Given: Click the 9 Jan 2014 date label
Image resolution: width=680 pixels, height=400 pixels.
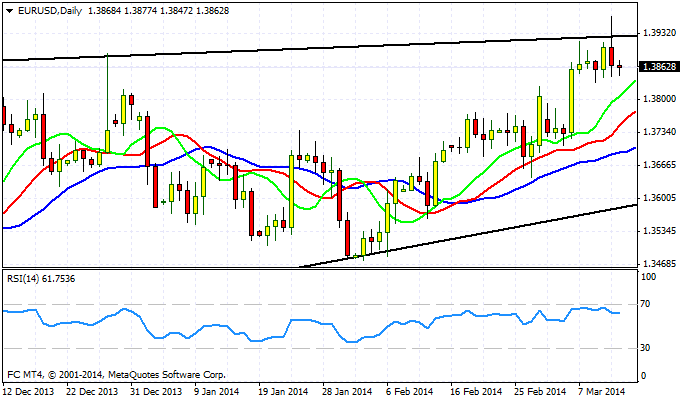Looking at the screenshot, I should [x=217, y=392].
